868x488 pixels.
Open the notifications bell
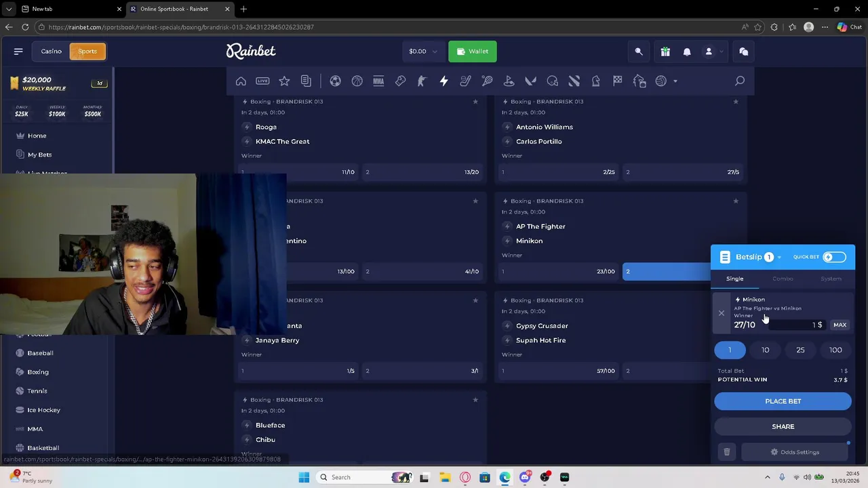tap(687, 52)
